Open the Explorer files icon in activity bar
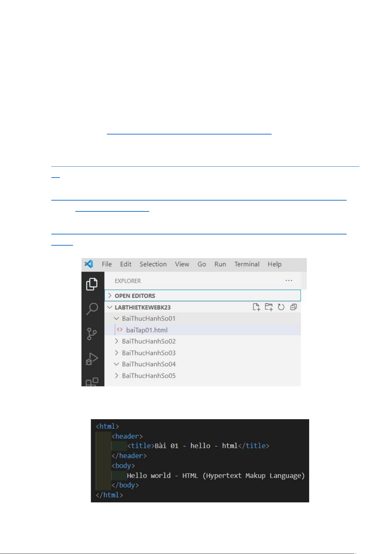The height and width of the screenshot is (554, 392). point(92,284)
